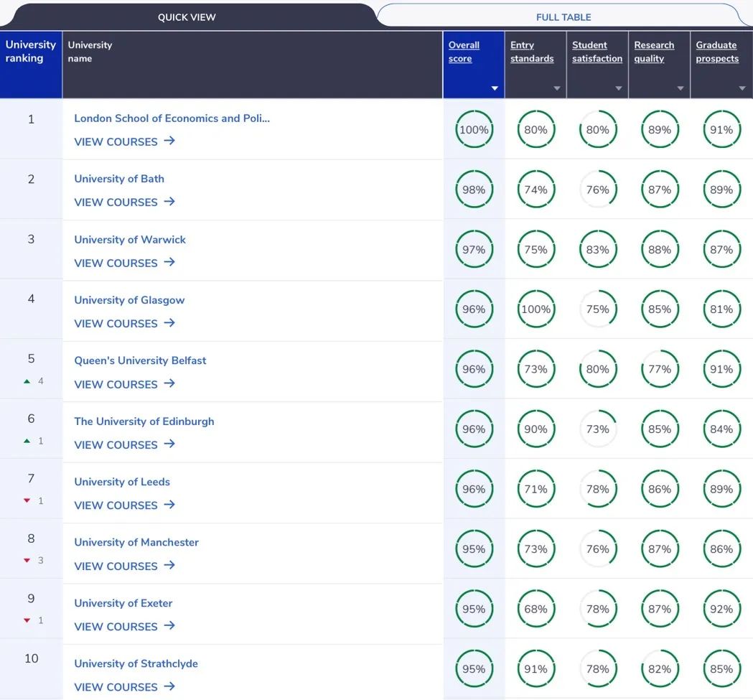753x700 pixels.
Task: Click the 73% student satisfaction progress ring for Edinburgh
Action: [x=597, y=429]
